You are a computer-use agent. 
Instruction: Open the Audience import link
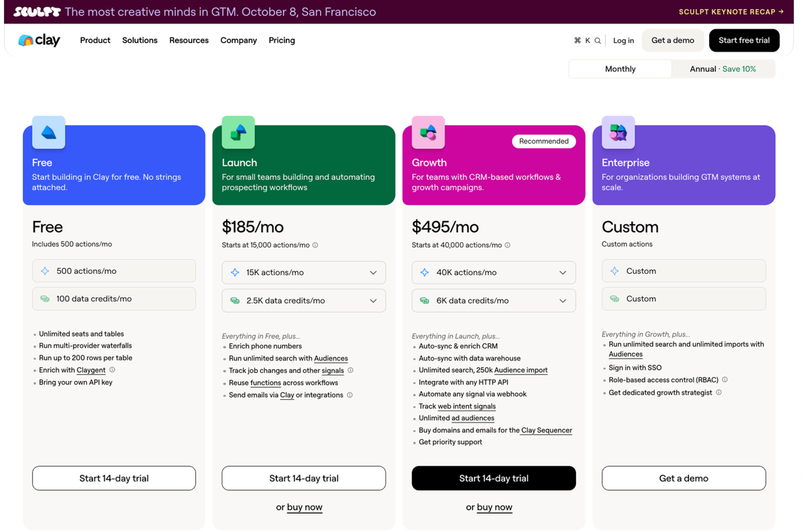click(521, 370)
